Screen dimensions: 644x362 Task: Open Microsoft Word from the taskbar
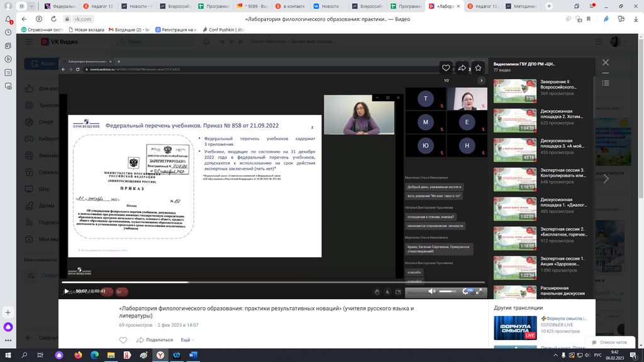pos(193,355)
